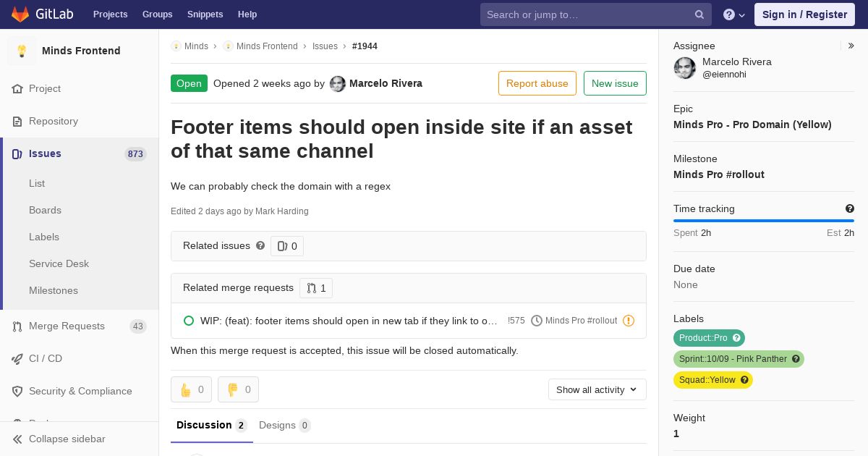Click the Related issues help icon

pyautogui.click(x=260, y=246)
